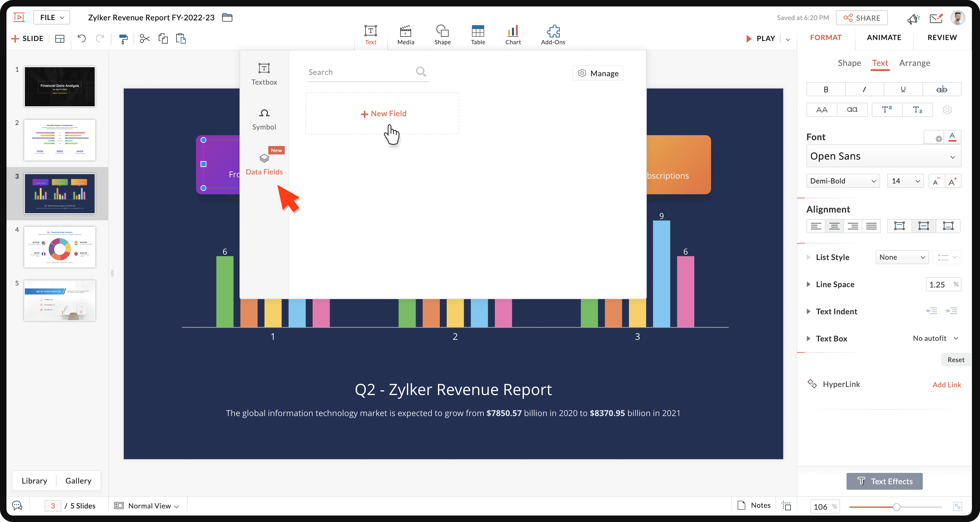
Task: Open the Media insert tool
Action: pos(406,35)
